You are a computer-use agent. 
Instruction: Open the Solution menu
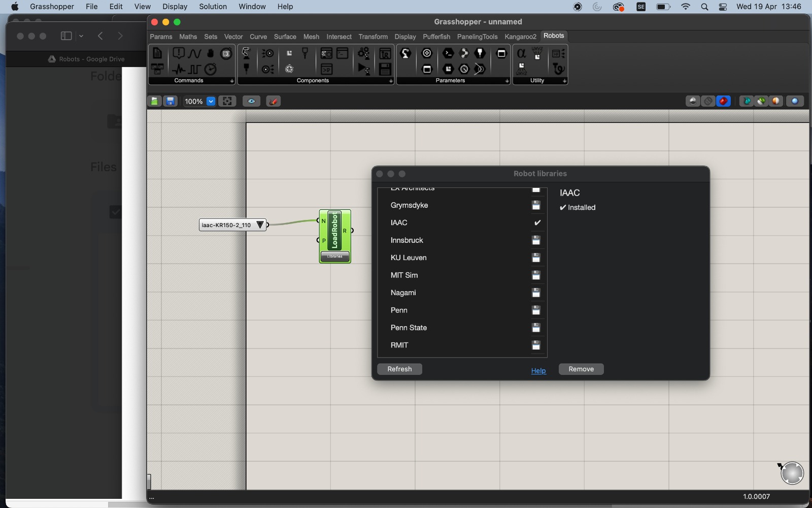pos(213,7)
